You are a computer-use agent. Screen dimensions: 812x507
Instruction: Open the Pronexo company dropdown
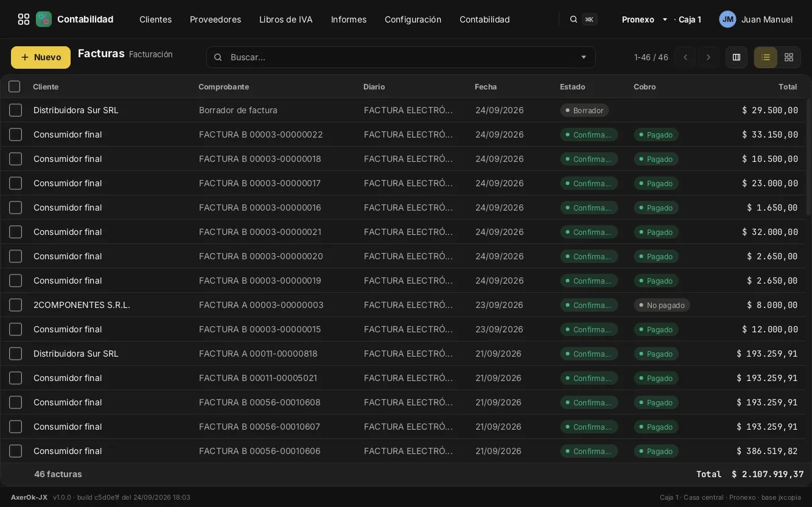645,19
